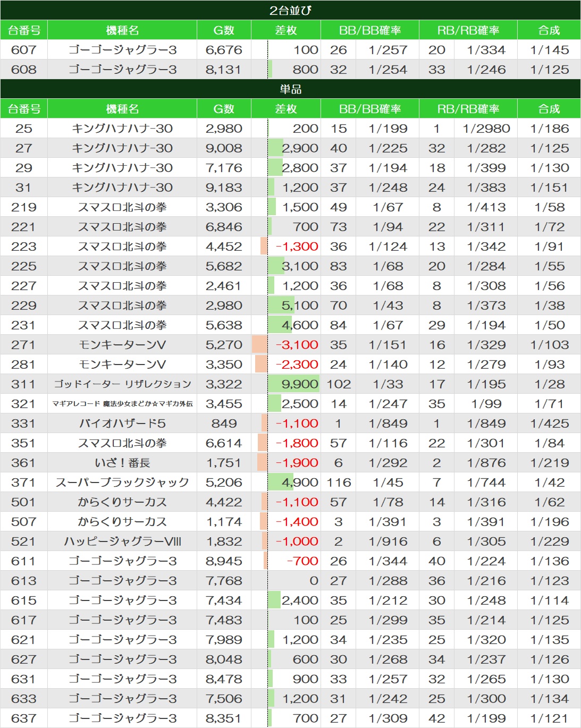Screen dimensions: 581x728
Task: Select the -700 difference value
Action: (x=302, y=561)
